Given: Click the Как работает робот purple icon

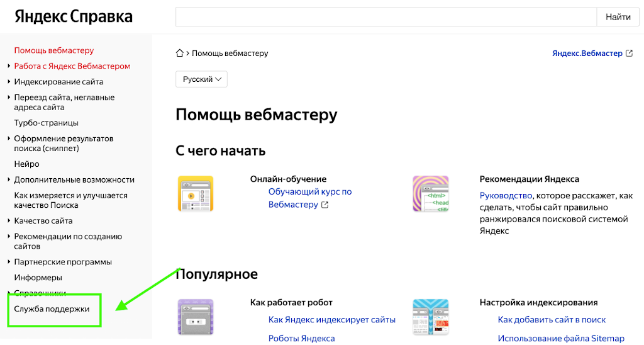Looking at the screenshot, I should pyautogui.click(x=196, y=317).
